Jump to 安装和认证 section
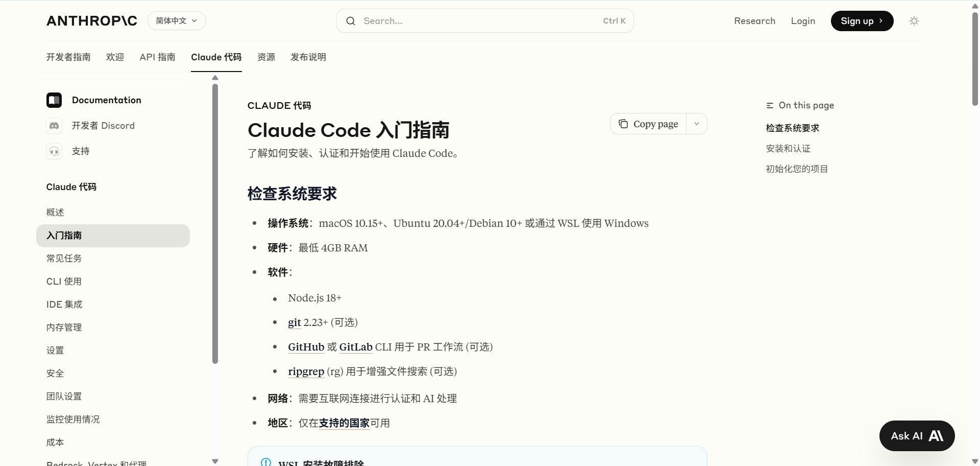Viewport: 980px width, 466px height. (x=788, y=149)
